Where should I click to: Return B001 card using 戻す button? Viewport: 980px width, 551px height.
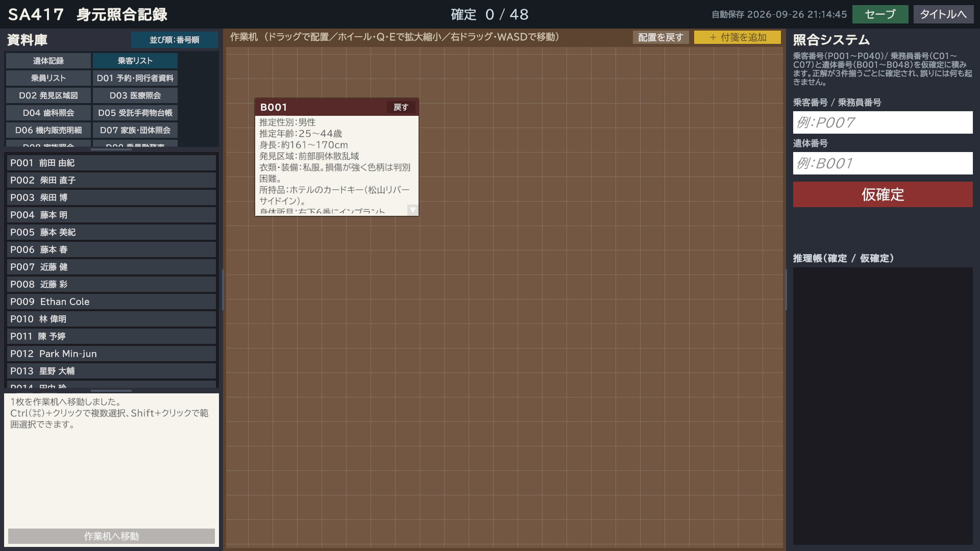click(x=401, y=107)
